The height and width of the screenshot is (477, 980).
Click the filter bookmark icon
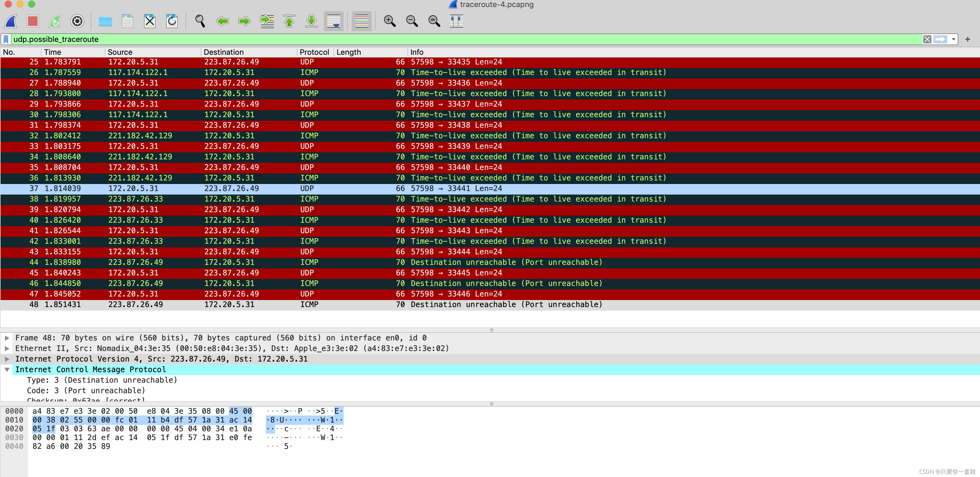6,39
